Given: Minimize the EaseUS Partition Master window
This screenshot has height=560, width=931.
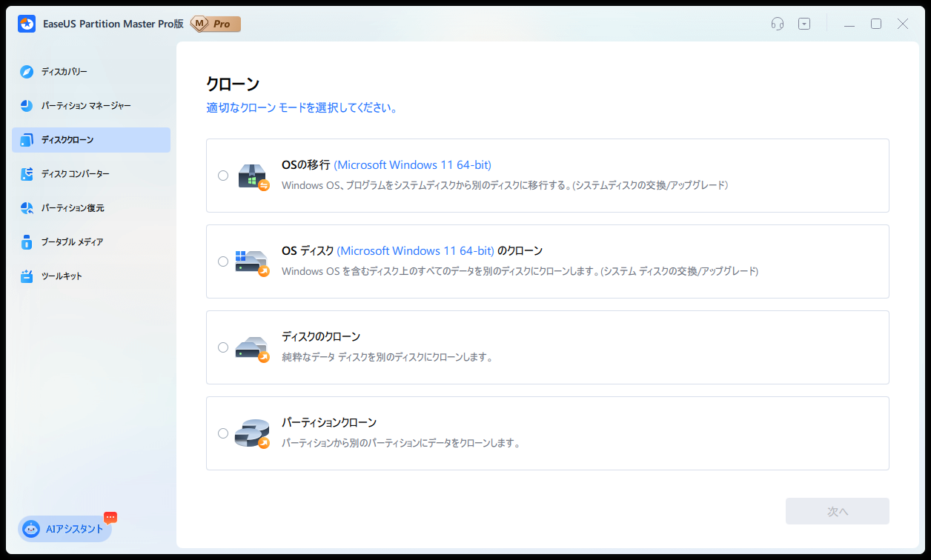Looking at the screenshot, I should (849, 24).
